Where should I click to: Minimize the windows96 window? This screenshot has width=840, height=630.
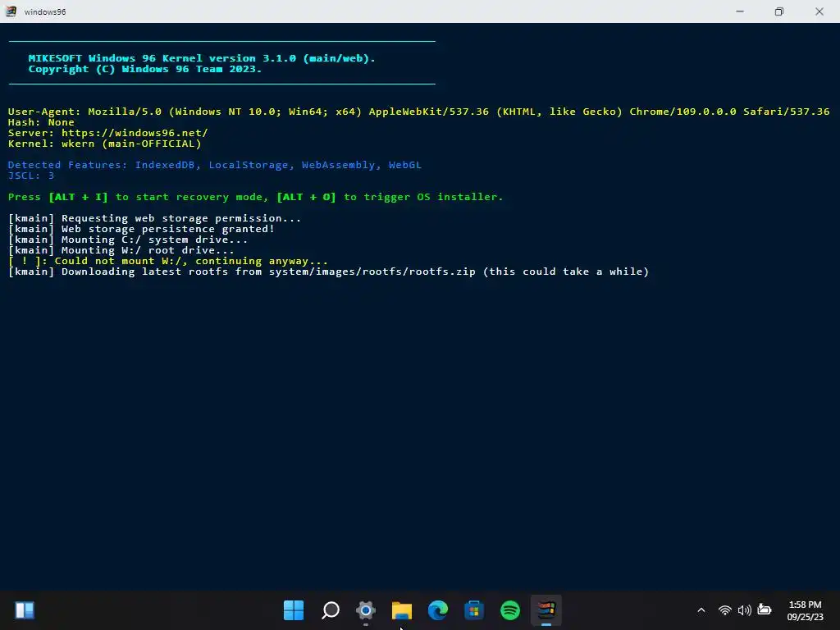click(740, 11)
